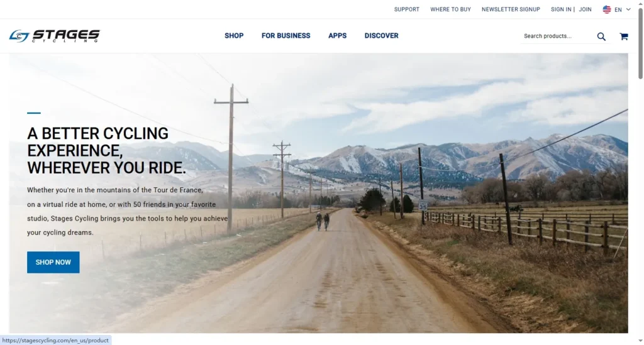Screen dimensions: 644x345
Task: Open the WHERE TO BUY link
Action: [450, 9]
